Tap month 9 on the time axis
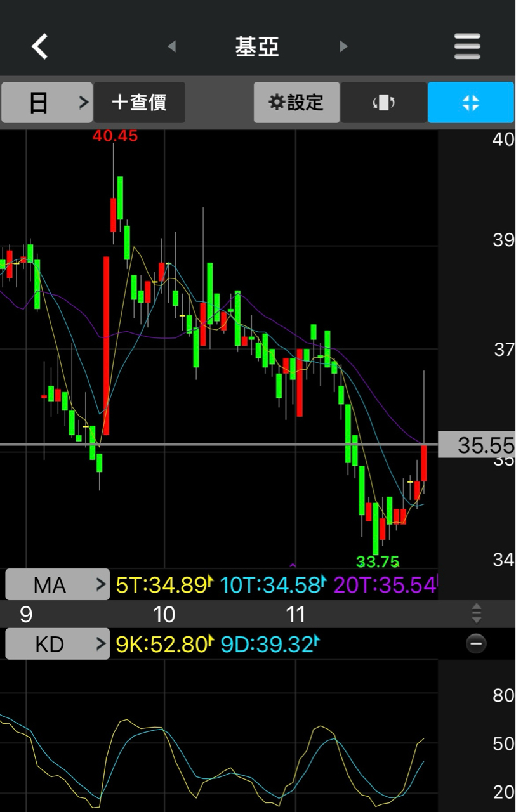This screenshot has width=516, height=812. (x=26, y=614)
